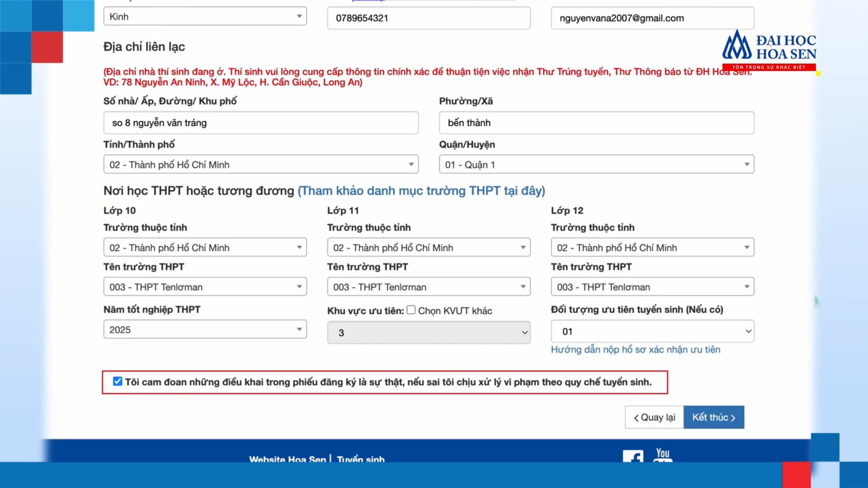Open the Quận/Huyện dropdown
The height and width of the screenshot is (488, 868).
(596, 164)
